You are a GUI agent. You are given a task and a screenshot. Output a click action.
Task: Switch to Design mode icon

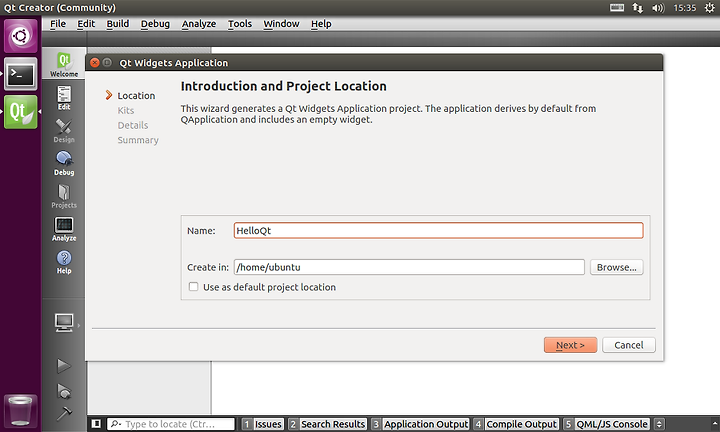click(64, 130)
